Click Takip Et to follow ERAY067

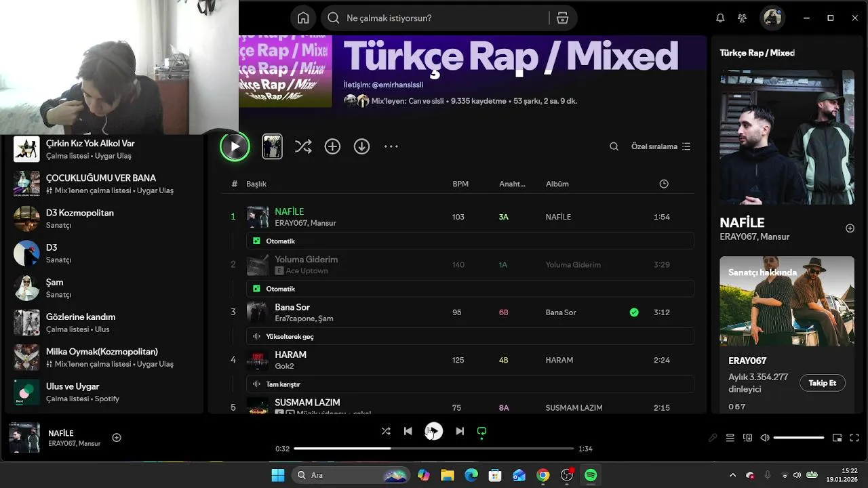coord(822,383)
